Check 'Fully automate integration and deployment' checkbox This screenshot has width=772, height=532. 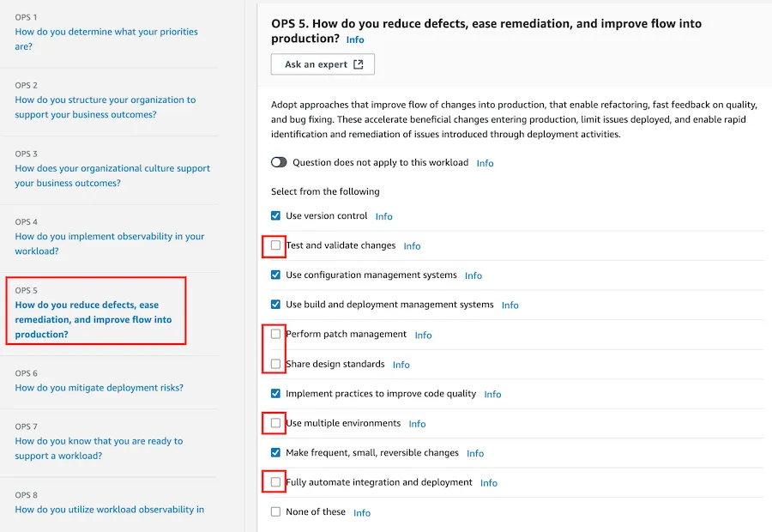point(275,482)
